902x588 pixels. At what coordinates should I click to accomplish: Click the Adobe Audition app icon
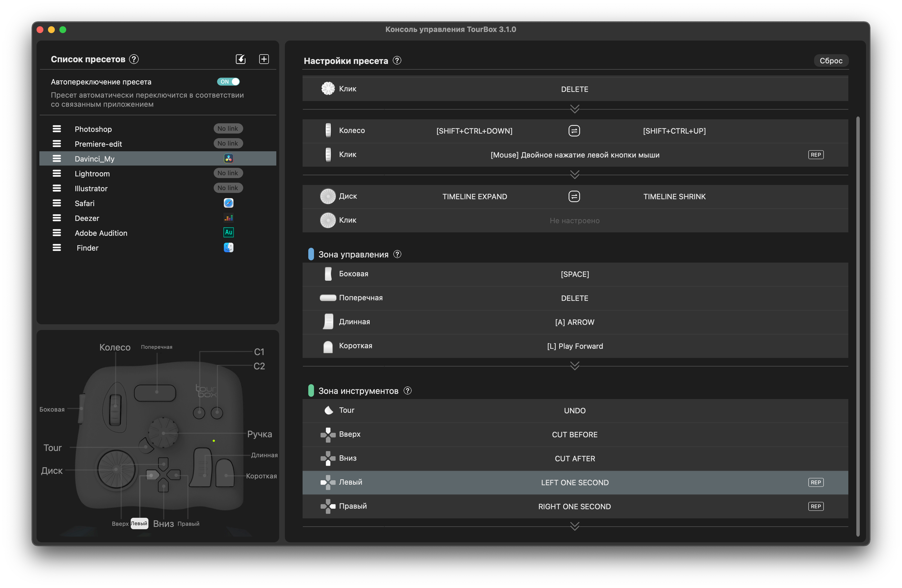coord(228,232)
